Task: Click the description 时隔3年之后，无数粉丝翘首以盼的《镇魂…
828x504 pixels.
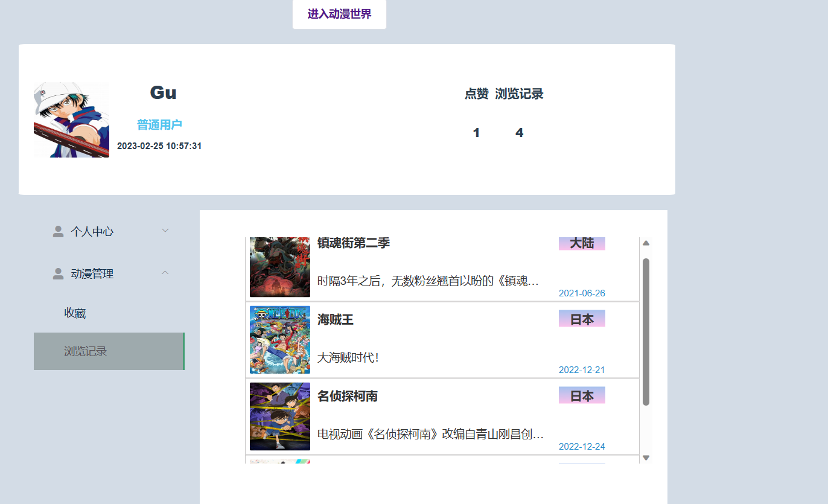Action: (428, 281)
